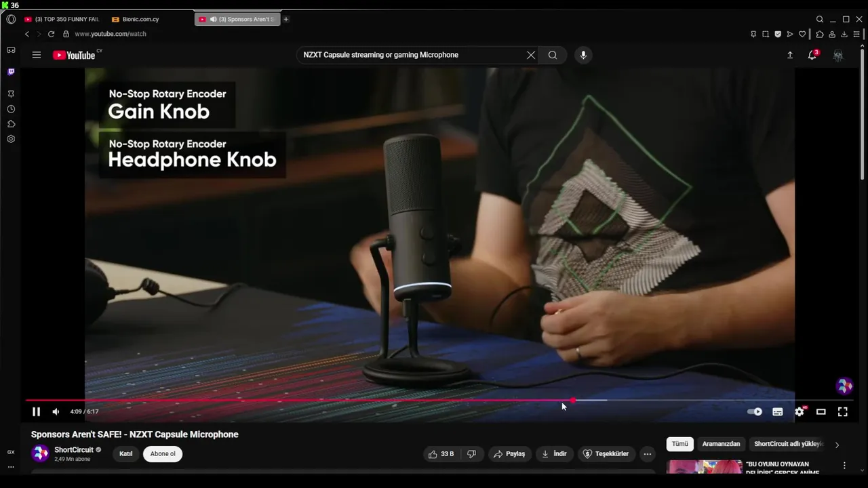Select ShortCircuit adlı yükleyici chip
868x488 pixels.
pyautogui.click(x=789, y=444)
